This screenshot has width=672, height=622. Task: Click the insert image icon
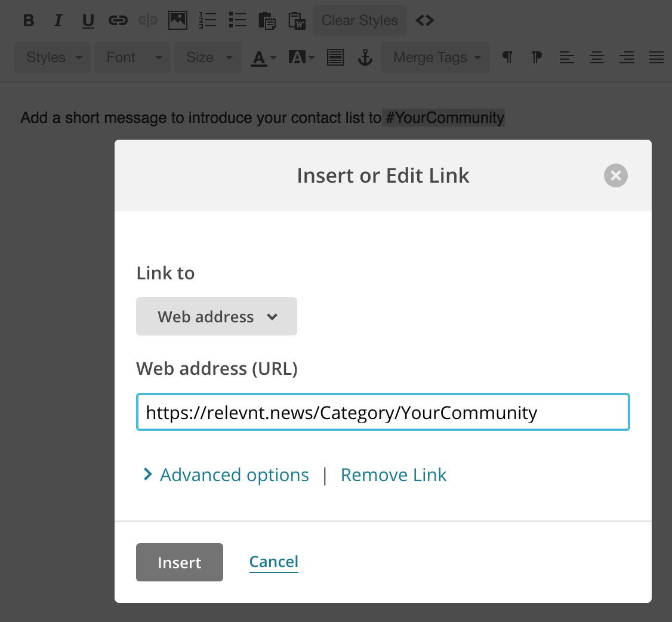177,20
